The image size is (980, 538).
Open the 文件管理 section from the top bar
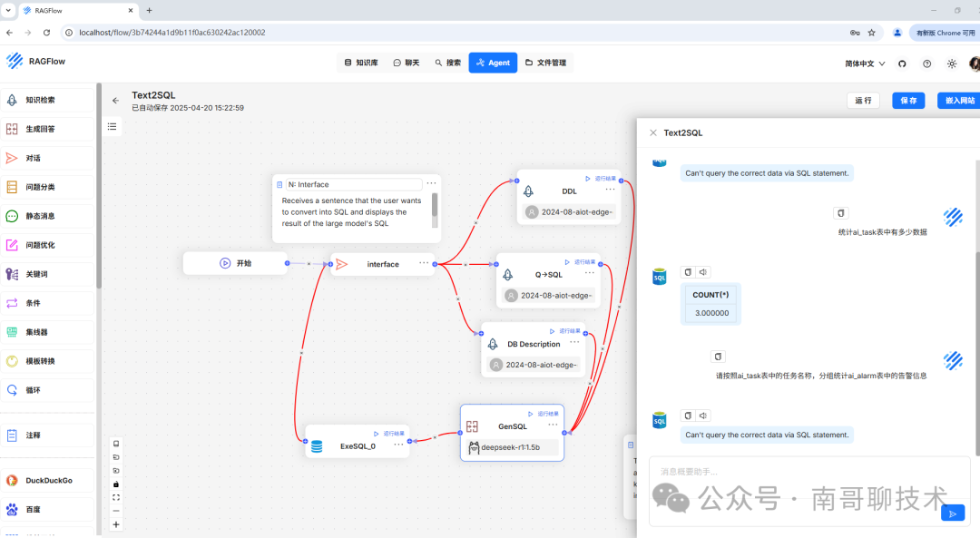click(545, 63)
